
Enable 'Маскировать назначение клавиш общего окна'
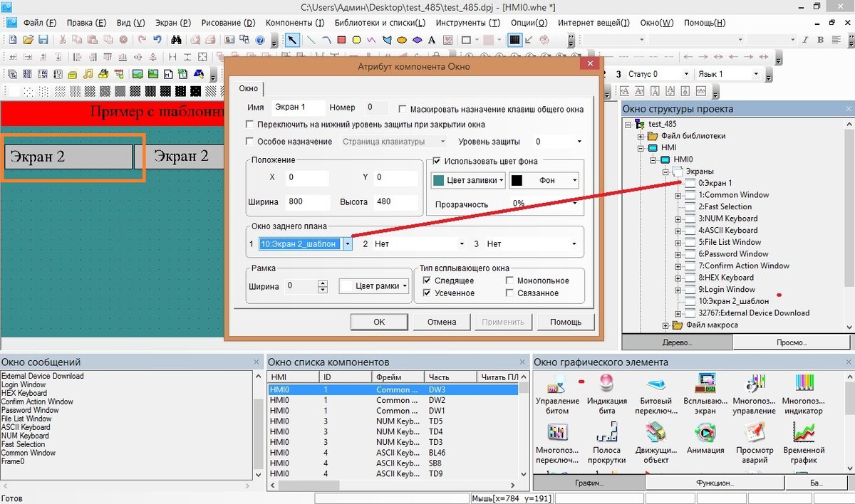click(x=403, y=109)
